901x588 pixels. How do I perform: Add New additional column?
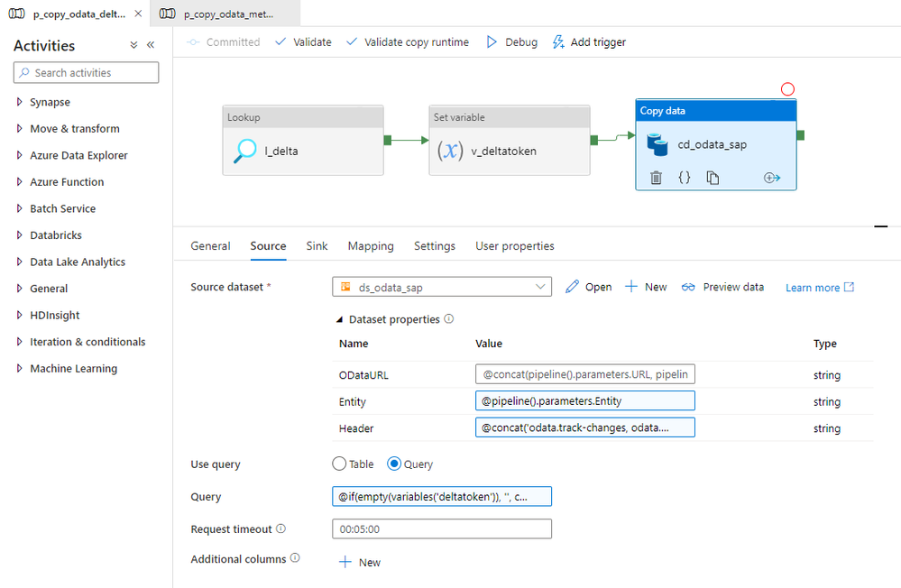360,562
